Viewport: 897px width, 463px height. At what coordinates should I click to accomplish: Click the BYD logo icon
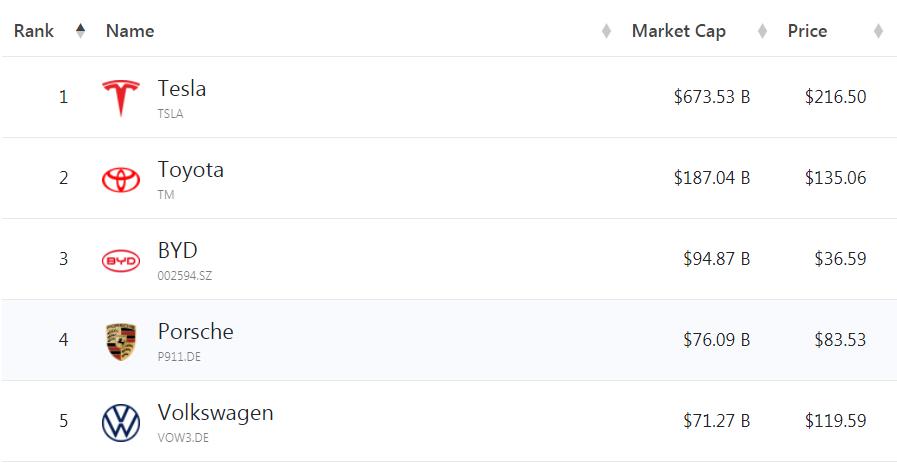(121, 260)
